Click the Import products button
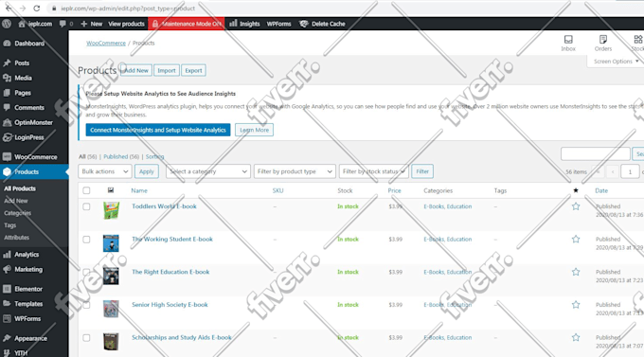644x357 pixels. click(167, 70)
